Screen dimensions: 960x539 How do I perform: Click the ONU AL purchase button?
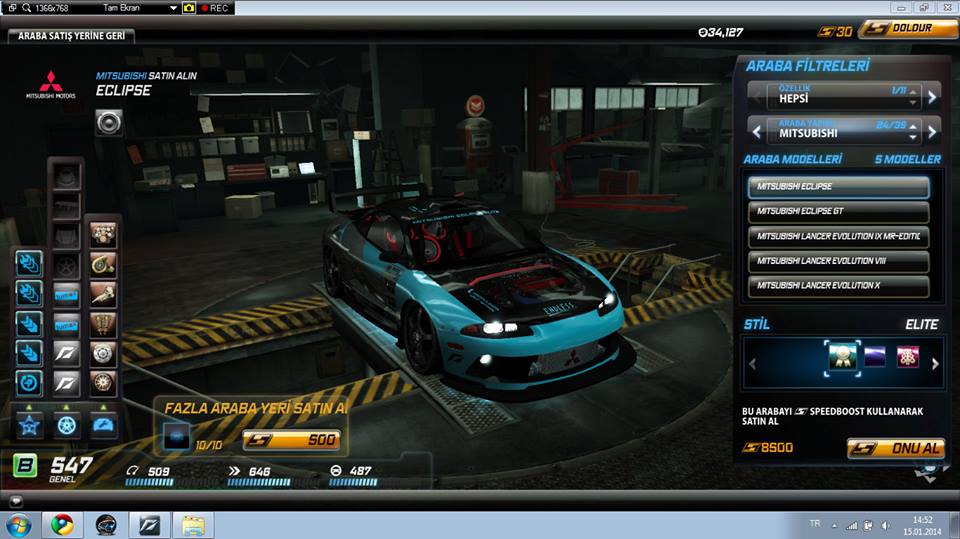tap(895, 448)
